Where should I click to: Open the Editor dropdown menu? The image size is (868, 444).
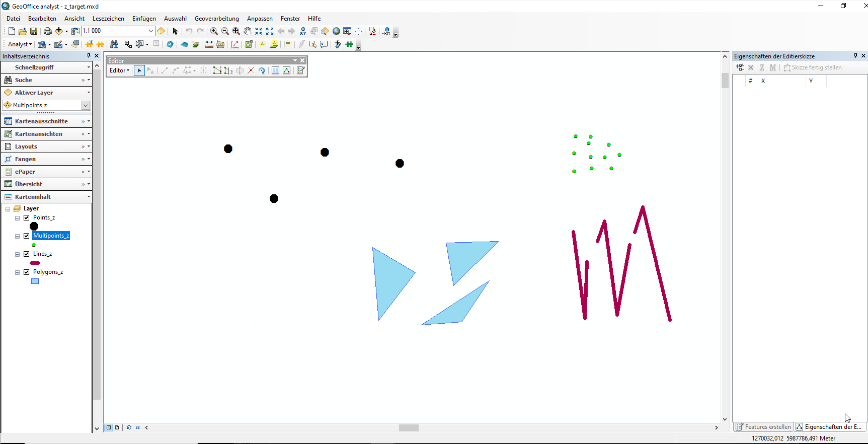point(119,70)
